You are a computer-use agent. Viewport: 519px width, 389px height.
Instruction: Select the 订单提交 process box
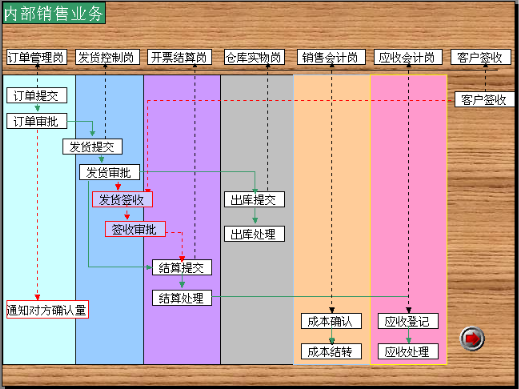click(37, 96)
